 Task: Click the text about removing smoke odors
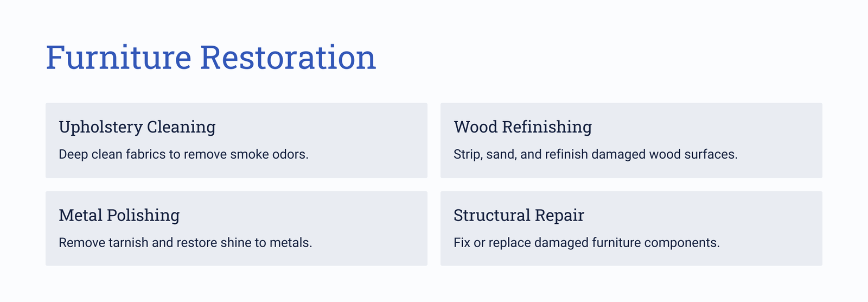point(183,154)
